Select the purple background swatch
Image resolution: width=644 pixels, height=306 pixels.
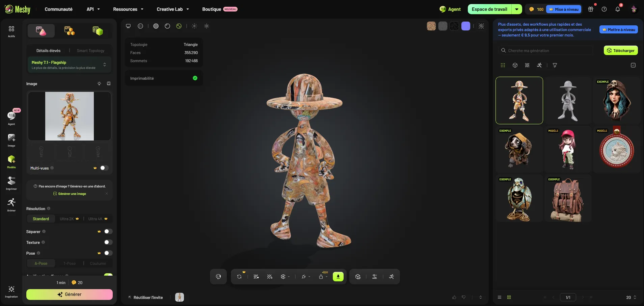point(466,26)
